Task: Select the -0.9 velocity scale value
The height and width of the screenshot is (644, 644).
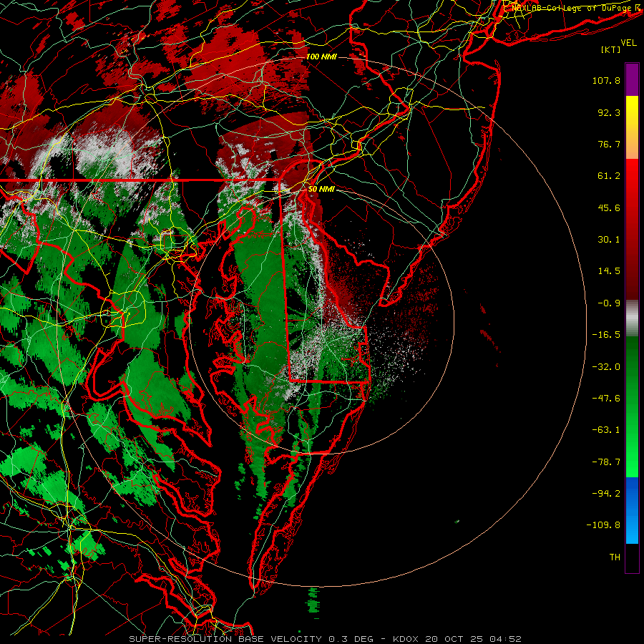Action: click(609, 303)
